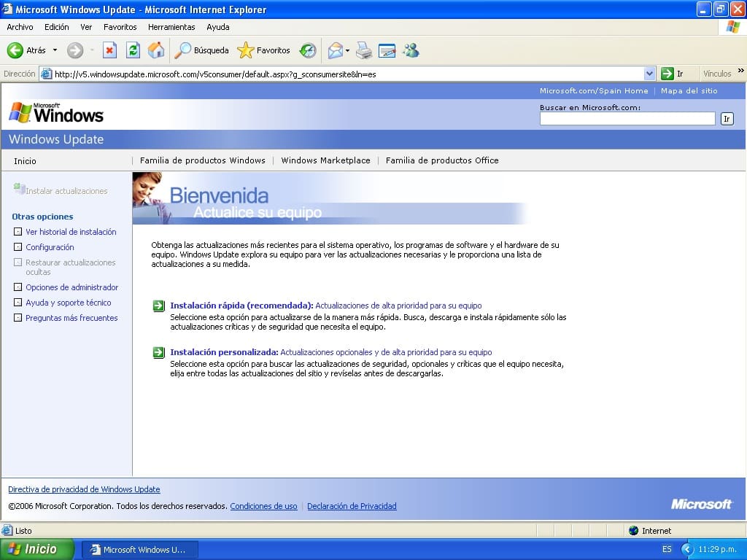The height and width of the screenshot is (560, 747).
Task: Click the Internet zone globe in status bar
Action: [x=634, y=531]
